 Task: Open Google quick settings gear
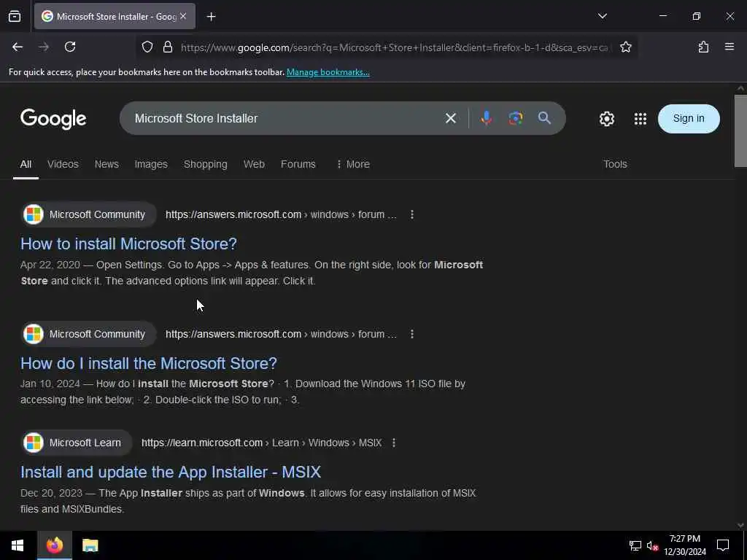pyautogui.click(x=606, y=119)
